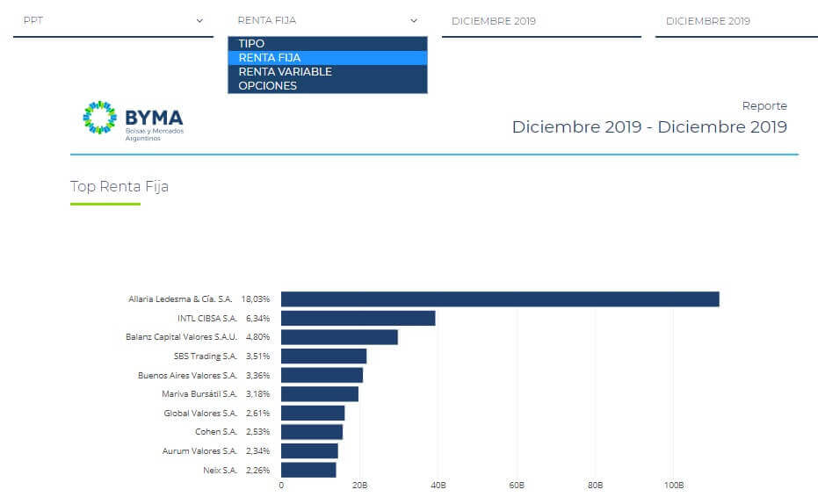Image resolution: width=818 pixels, height=504 pixels.
Task: Click the 4,80% percentage value
Action: point(258,337)
